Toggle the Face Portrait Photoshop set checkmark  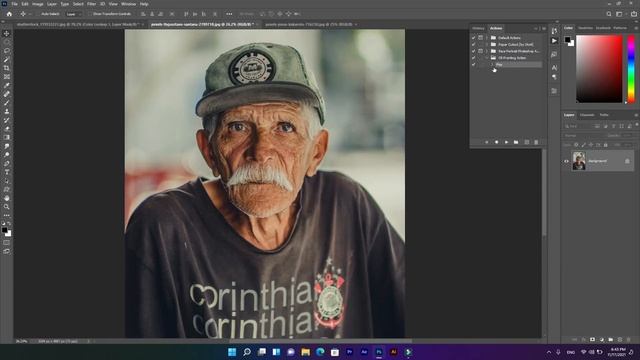(x=473, y=51)
